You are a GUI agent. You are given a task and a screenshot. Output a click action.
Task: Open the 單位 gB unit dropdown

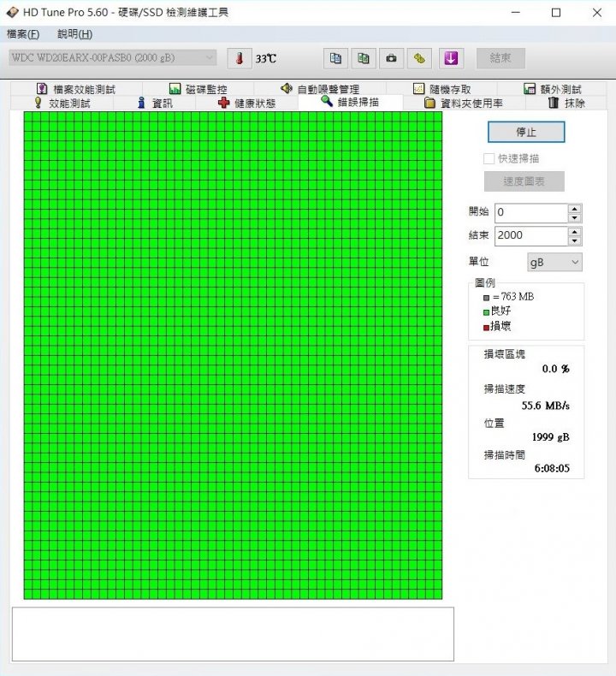coord(554,262)
